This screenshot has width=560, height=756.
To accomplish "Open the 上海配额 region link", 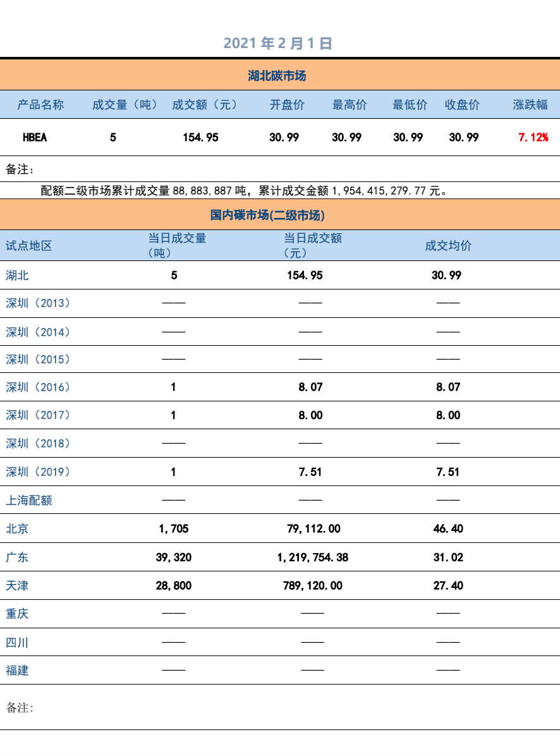I will tap(25, 500).
